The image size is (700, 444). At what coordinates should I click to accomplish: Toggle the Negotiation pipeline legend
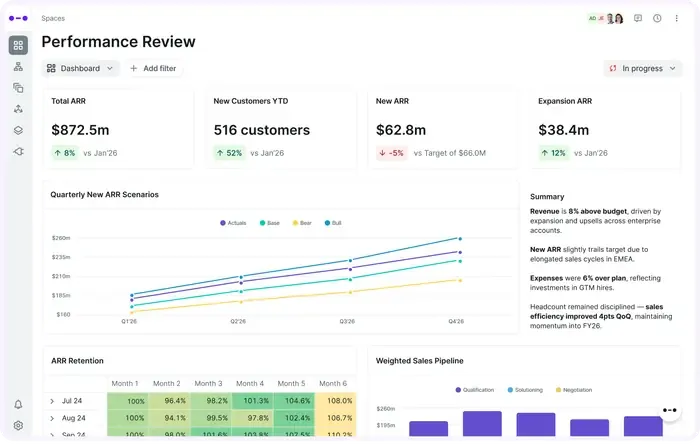[x=574, y=390]
